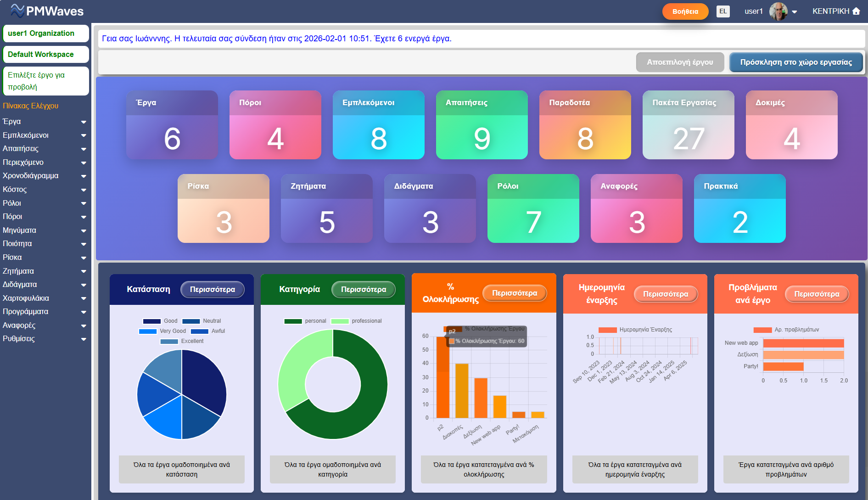This screenshot has height=500, width=868.
Task: Open the Default Workspace entry
Action: pyautogui.click(x=40, y=54)
